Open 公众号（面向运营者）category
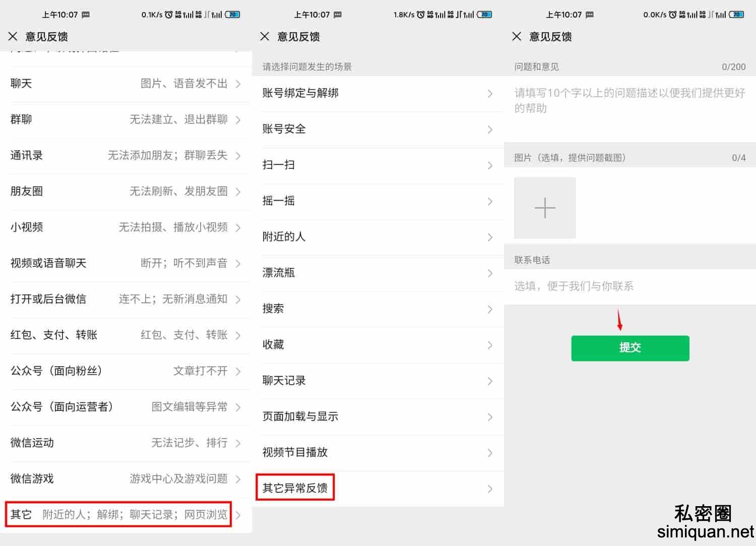The height and width of the screenshot is (546, 756). coord(125,407)
